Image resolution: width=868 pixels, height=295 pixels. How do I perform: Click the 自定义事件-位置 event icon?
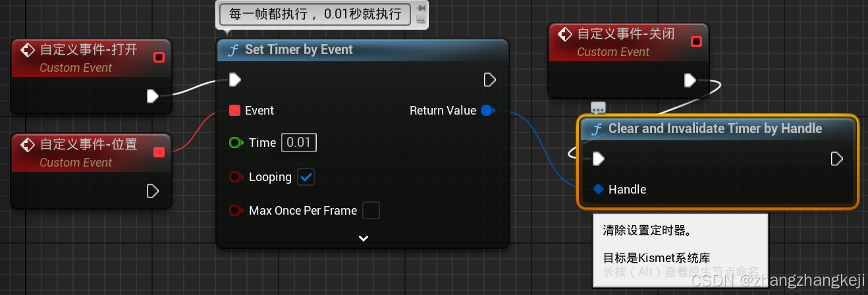pyautogui.click(x=27, y=144)
